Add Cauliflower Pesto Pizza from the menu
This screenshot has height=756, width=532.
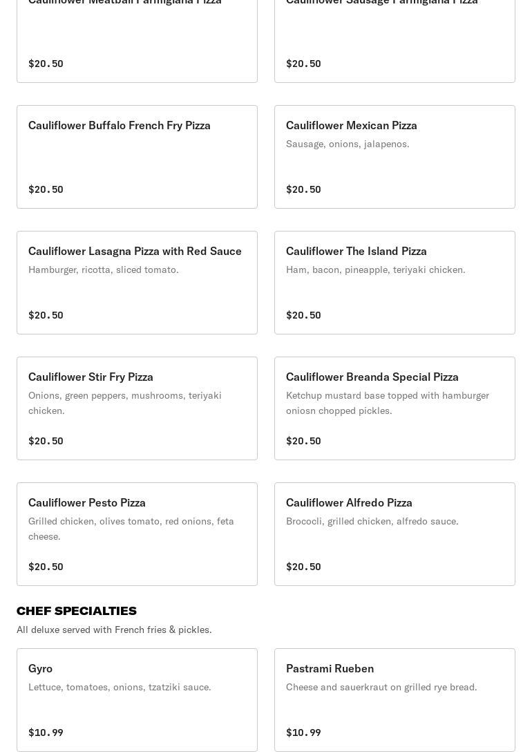click(137, 534)
